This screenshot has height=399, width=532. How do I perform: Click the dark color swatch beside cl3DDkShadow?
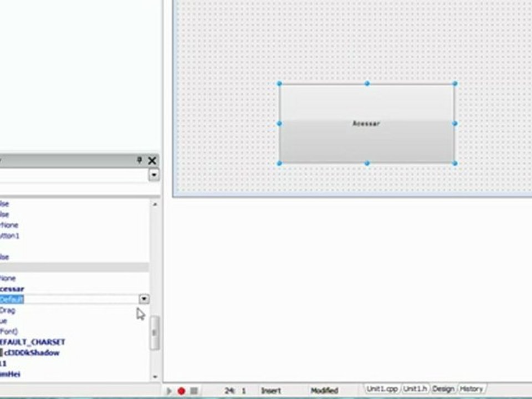pos(1,353)
